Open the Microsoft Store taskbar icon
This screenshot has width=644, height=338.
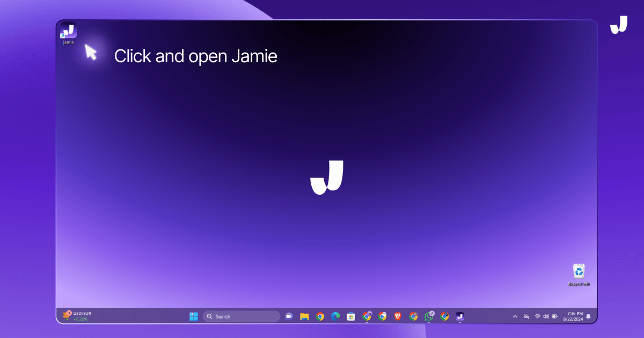pyautogui.click(x=351, y=317)
